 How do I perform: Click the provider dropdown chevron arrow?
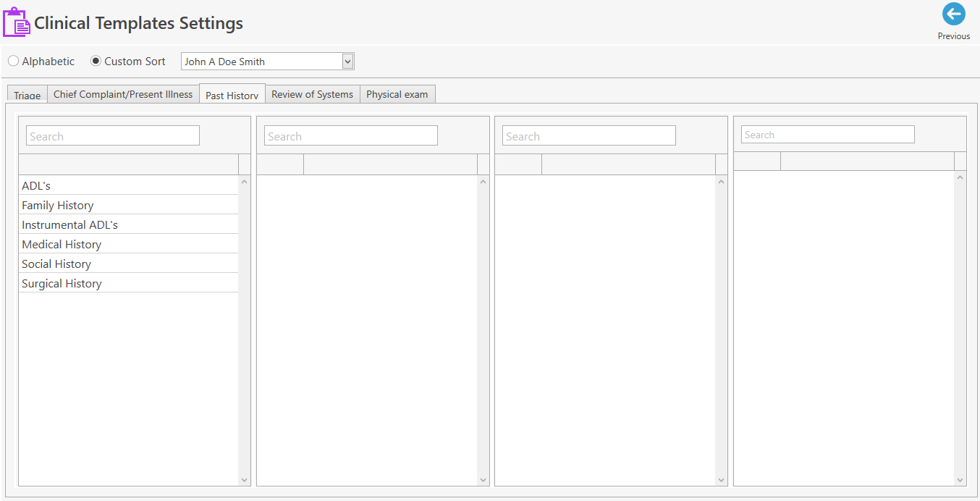pos(347,61)
